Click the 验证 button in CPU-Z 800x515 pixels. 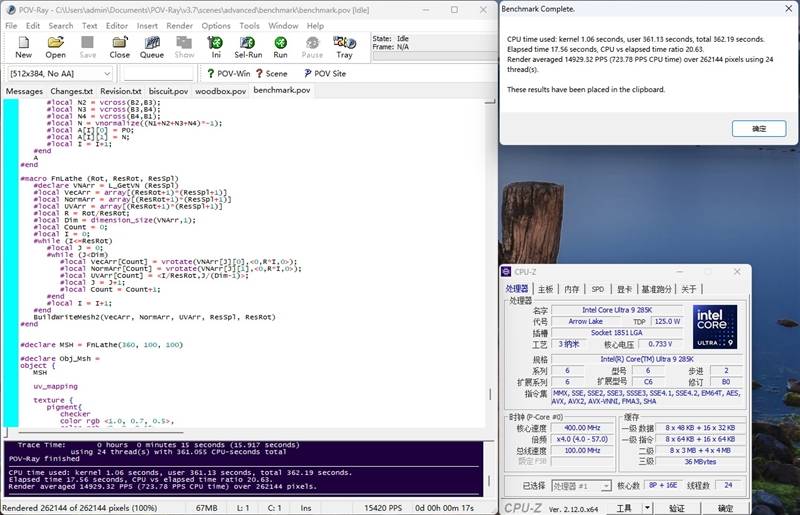tap(677, 507)
